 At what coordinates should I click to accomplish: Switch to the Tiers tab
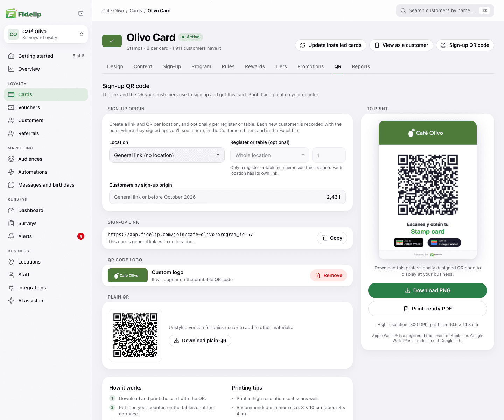[x=281, y=66]
